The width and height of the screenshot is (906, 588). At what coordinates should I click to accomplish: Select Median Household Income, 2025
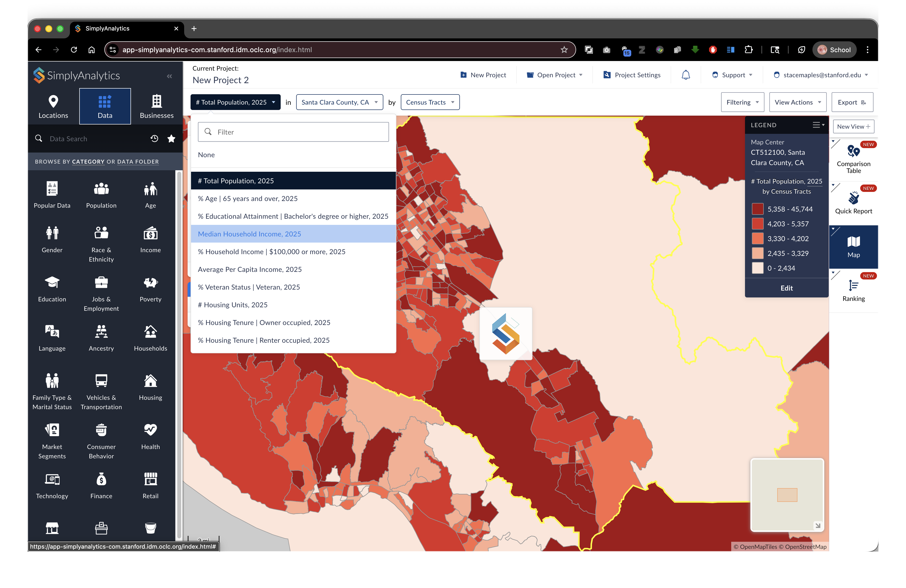coord(293,234)
